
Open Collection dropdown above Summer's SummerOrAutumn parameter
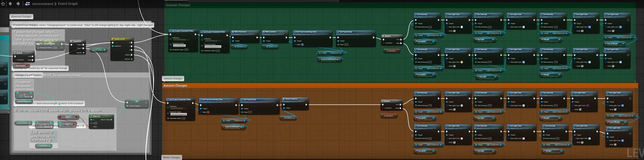click(211, 41)
